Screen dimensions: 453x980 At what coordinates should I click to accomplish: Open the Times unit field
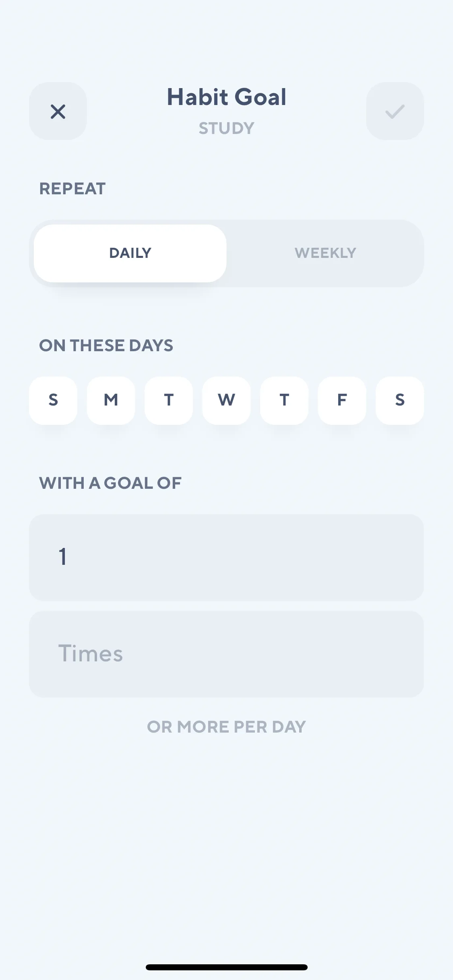click(x=226, y=654)
